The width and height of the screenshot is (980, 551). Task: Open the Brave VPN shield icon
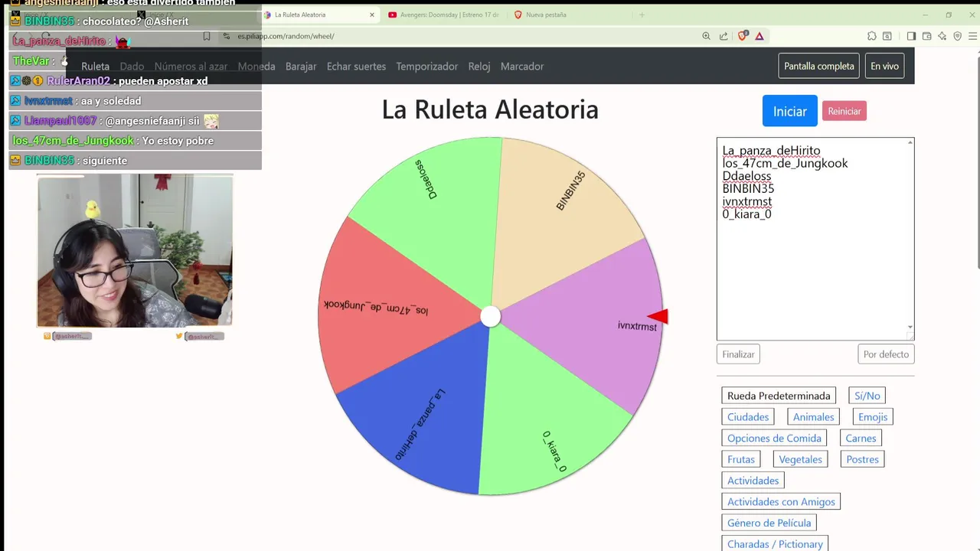(957, 36)
